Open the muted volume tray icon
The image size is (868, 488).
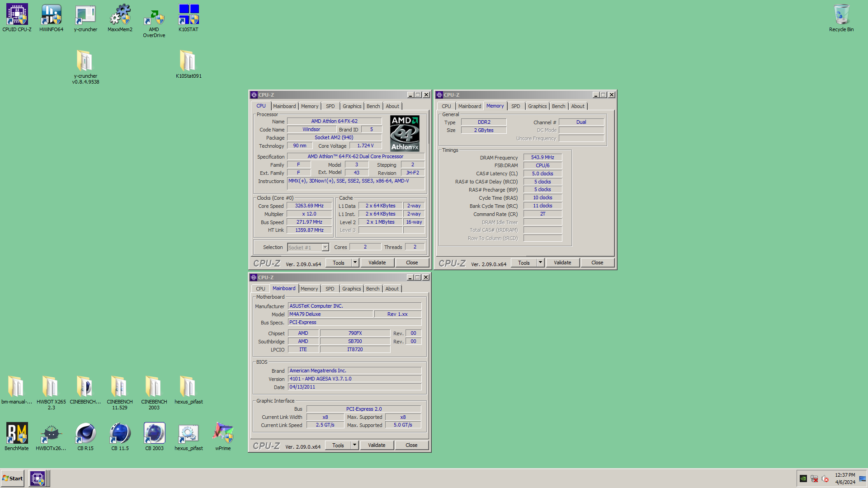click(825, 479)
